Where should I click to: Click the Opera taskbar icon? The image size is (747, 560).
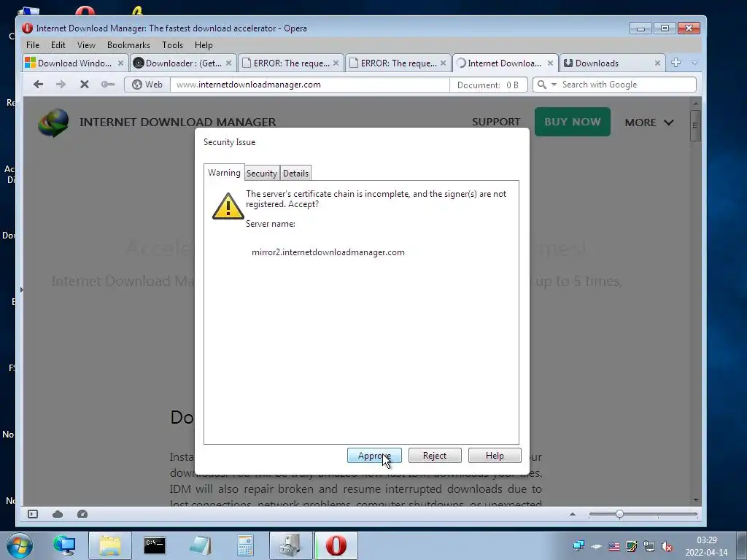pyautogui.click(x=336, y=545)
